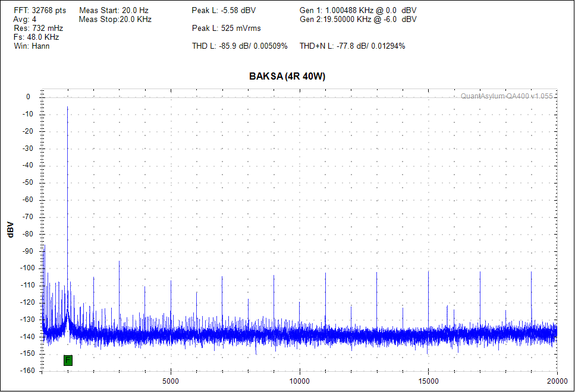Select the Peak L: -5.58 dBV reading
The height and width of the screenshot is (392, 575).
click(224, 10)
